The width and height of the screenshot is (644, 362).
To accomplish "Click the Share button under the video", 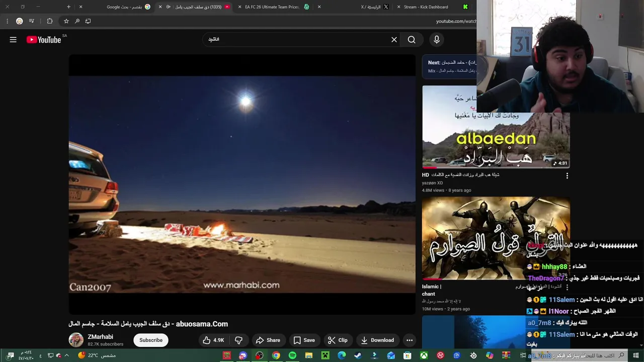I will (x=268, y=340).
